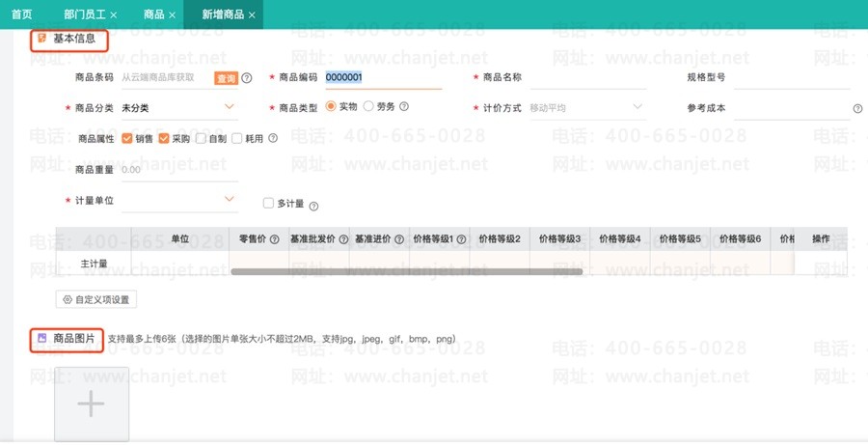Click help icon next to 查询 button
The image size is (868, 445).
pyautogui.click(x=247, y=78)
